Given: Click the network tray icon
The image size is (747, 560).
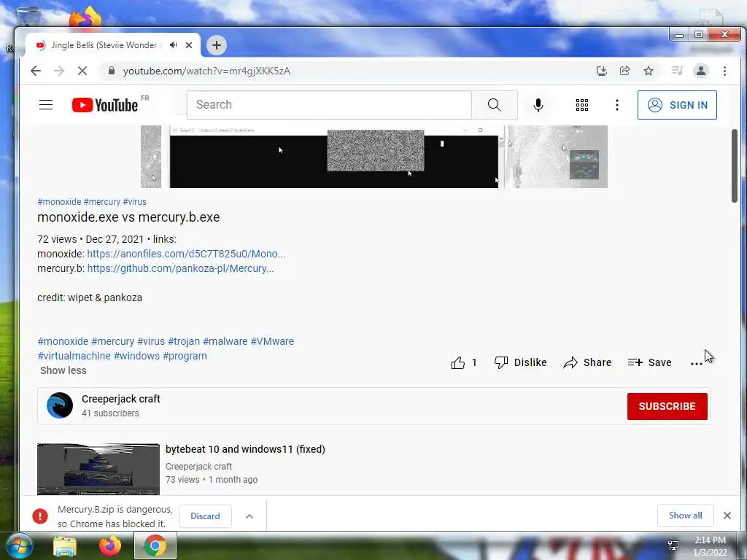Looking at the screenshot, I should (x=673, y=545).
